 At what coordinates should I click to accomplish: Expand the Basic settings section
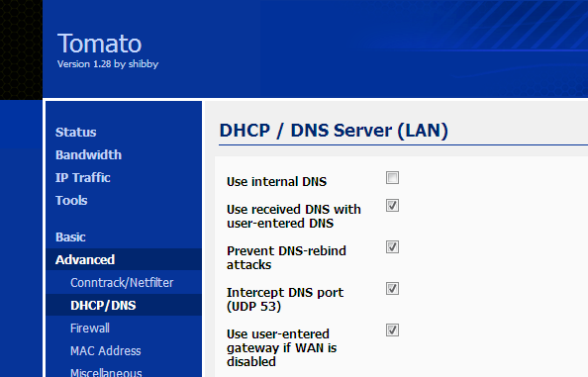click(x=70, y=236)
